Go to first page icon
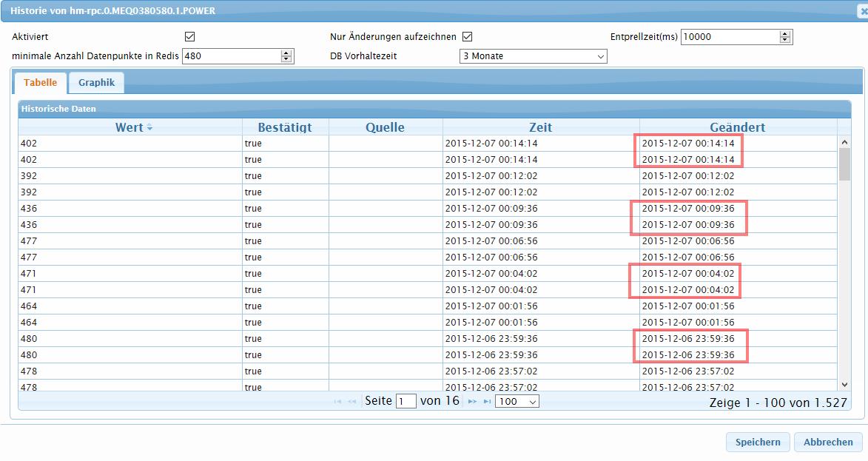 click(x=337, y=402)
